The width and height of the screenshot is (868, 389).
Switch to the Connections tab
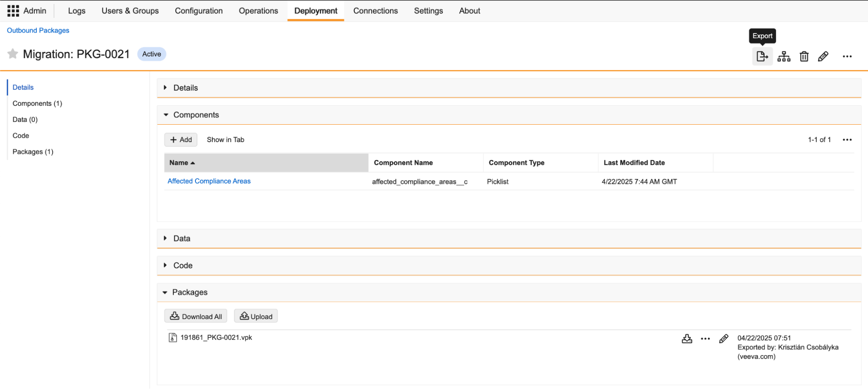coord(375,11)
